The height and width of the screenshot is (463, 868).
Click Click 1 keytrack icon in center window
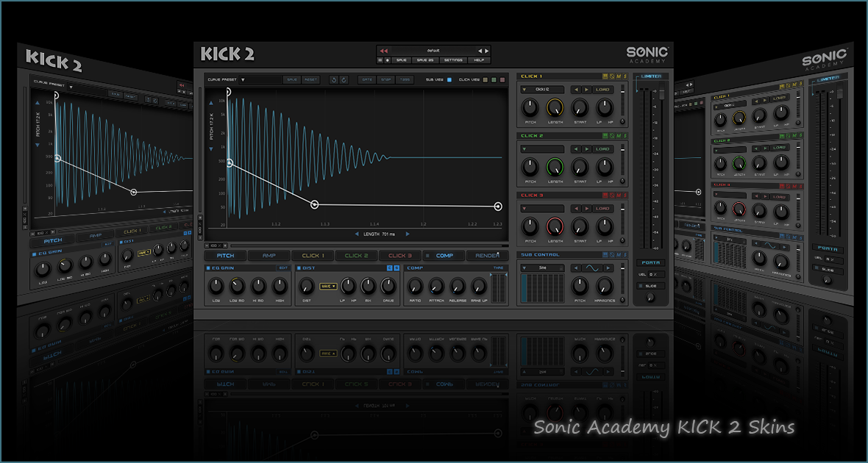605,76
